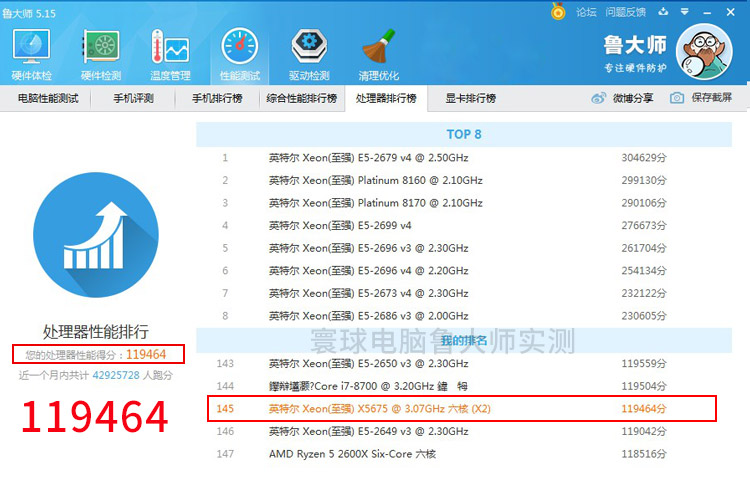Click the blue rising-chart ranking graphic
The width and height of the screenshot is (750, 501).
tap(96, 235)
